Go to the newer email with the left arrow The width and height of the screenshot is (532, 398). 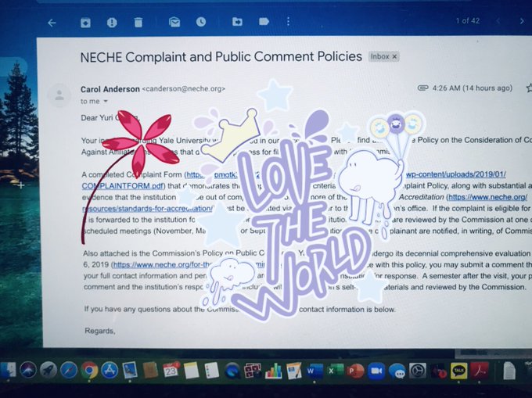coord(498,21)
